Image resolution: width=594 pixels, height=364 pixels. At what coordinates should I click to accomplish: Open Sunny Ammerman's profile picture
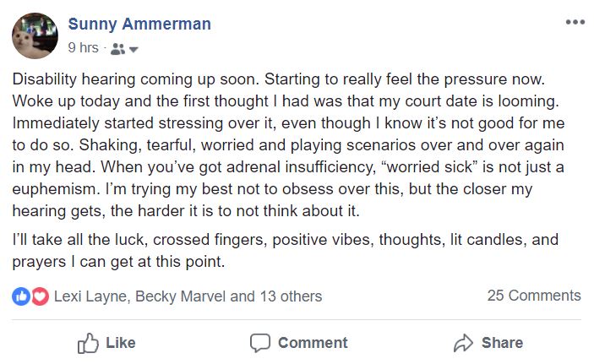click(35, 35)
